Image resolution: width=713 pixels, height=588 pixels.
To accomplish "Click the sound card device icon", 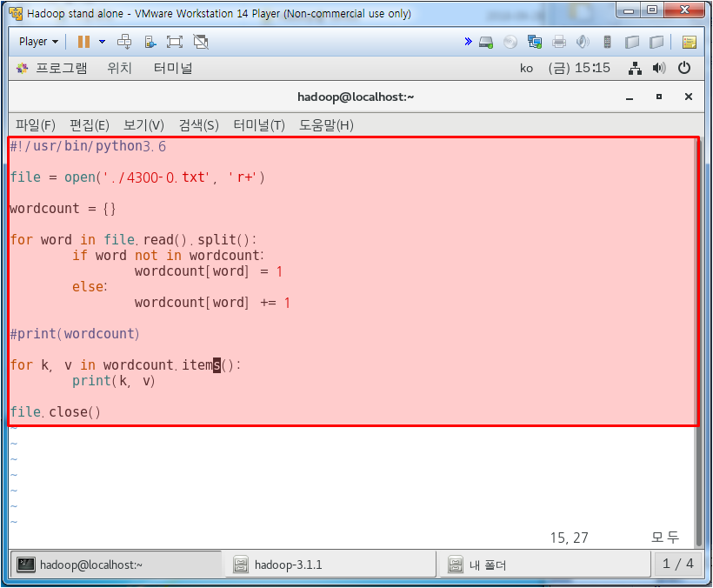I will coord(583,43).
